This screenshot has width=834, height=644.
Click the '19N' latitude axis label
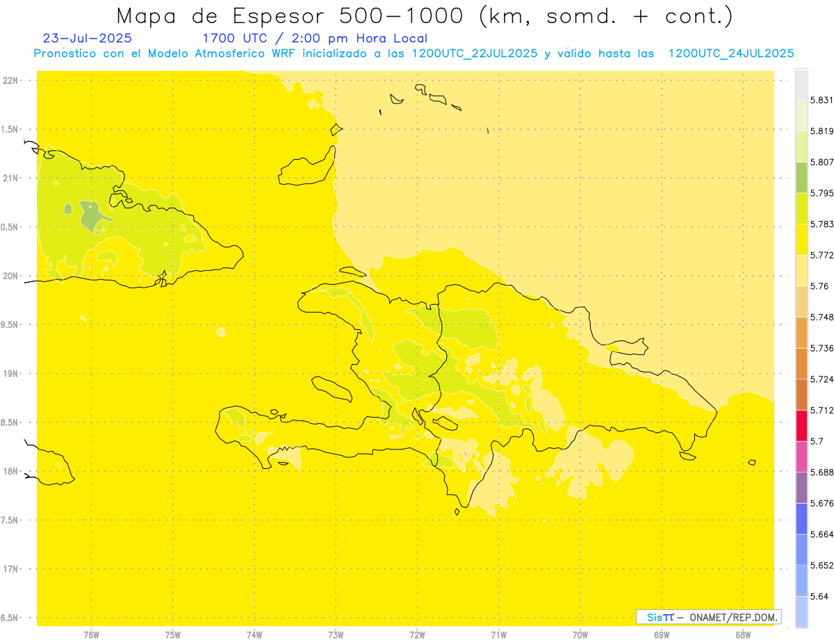(x=10, y=374)
